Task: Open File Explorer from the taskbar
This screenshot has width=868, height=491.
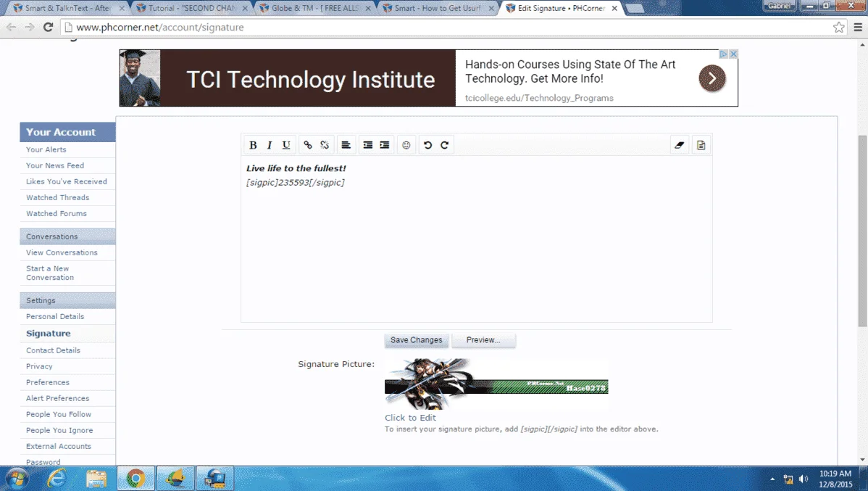Action: [96, 478]
